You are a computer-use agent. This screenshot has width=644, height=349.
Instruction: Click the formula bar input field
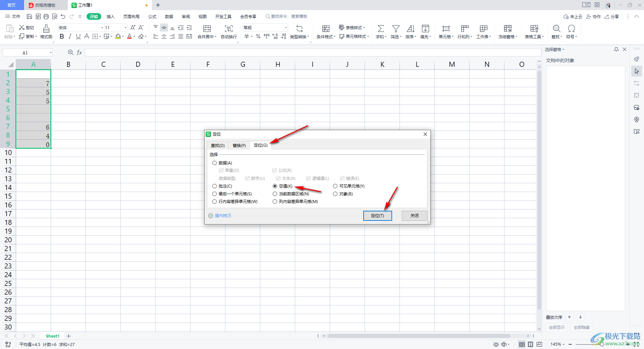[x=313, y=52]
